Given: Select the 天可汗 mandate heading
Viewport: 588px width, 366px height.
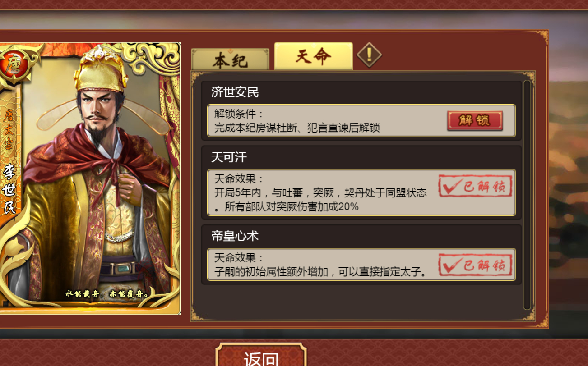Looking at the screenshot, I should click(229, 157).
